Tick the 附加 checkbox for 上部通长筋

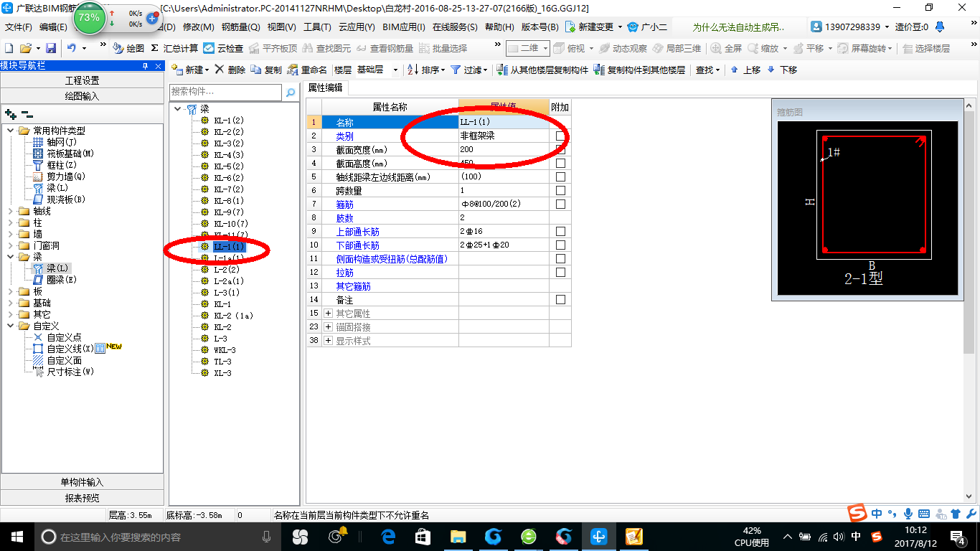click(560, 231)
